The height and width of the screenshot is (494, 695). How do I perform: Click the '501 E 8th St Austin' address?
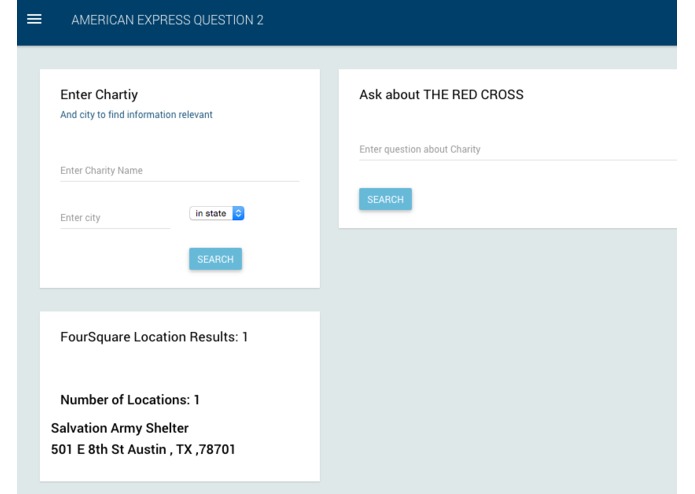tap(143, 449)
